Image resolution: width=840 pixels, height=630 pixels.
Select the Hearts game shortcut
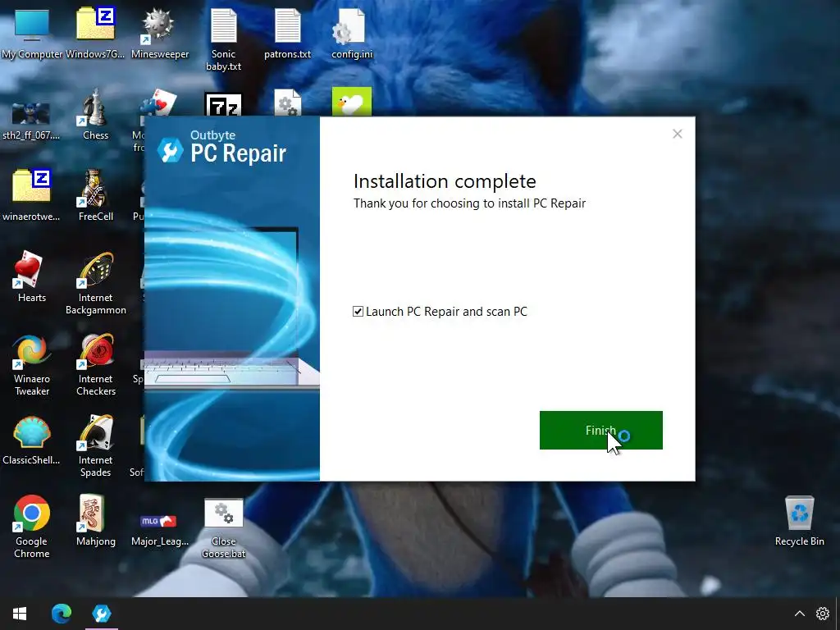[31, 276]
